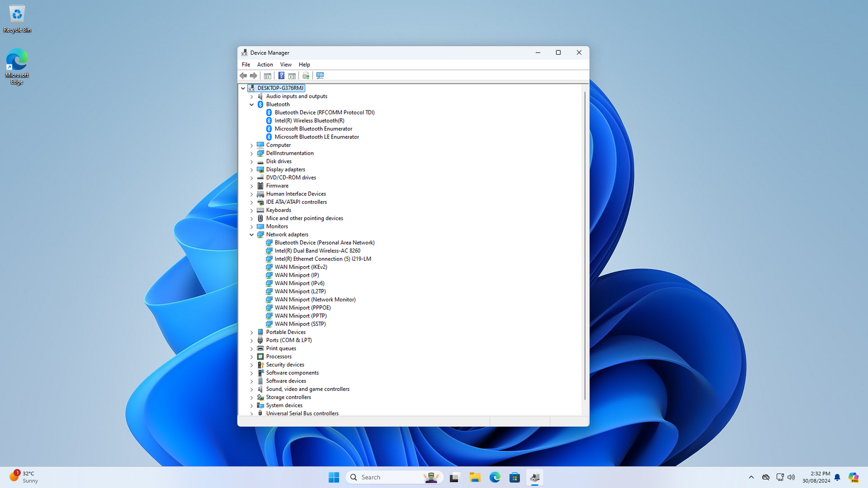Open File Explorer from the taskbar

(475, 477)
